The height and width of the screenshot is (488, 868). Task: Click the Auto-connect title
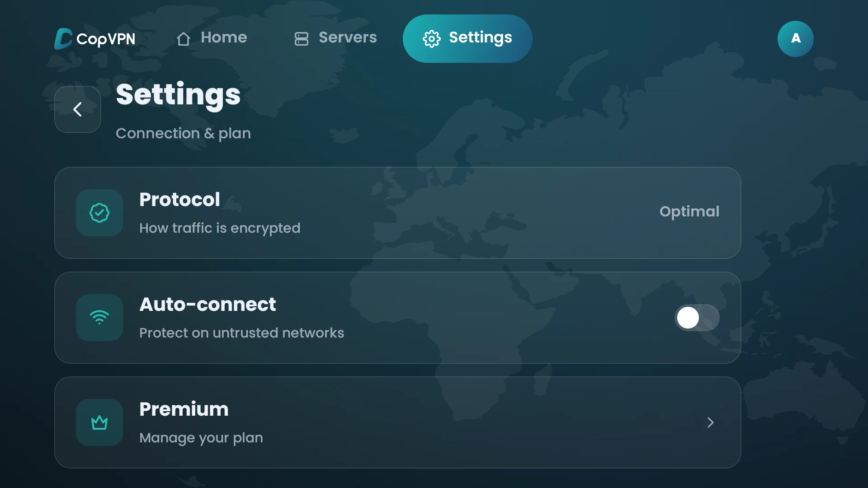(x=208, y=304)
